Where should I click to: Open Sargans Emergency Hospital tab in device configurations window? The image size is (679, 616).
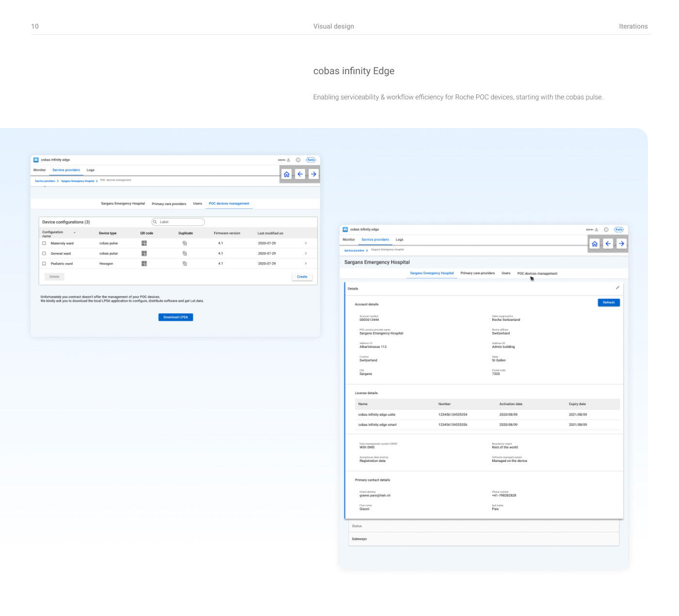click(x=123, y=204)
